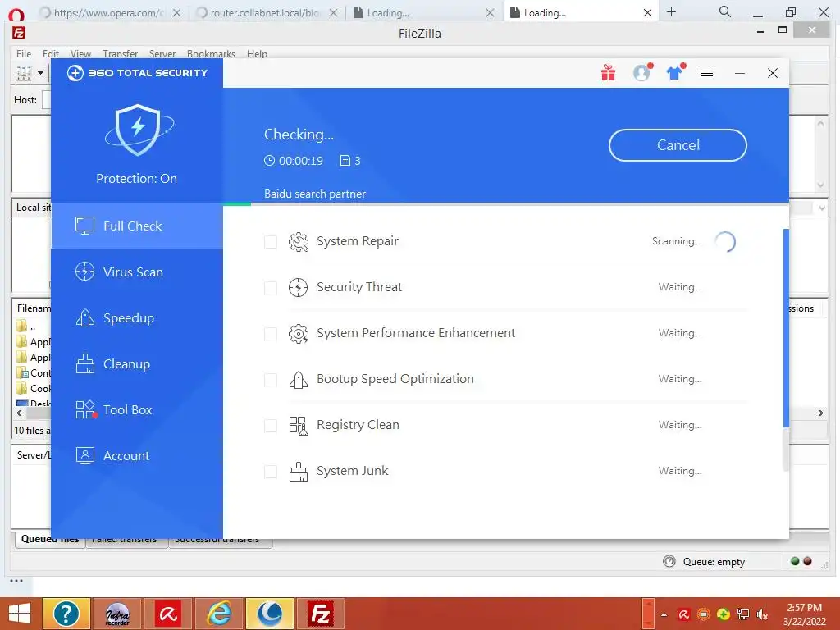The image size is (840, 630).
Task: Click the 'Queue: empty' status text
Action: (714, 561)
